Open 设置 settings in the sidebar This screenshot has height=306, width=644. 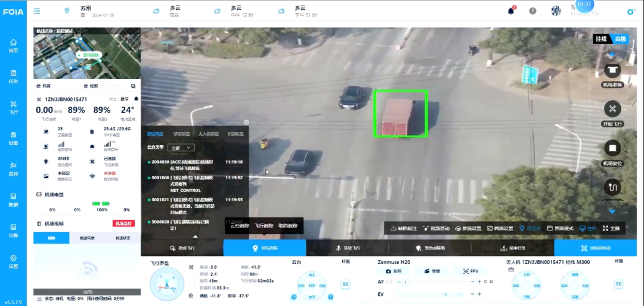tap(13, 261)
